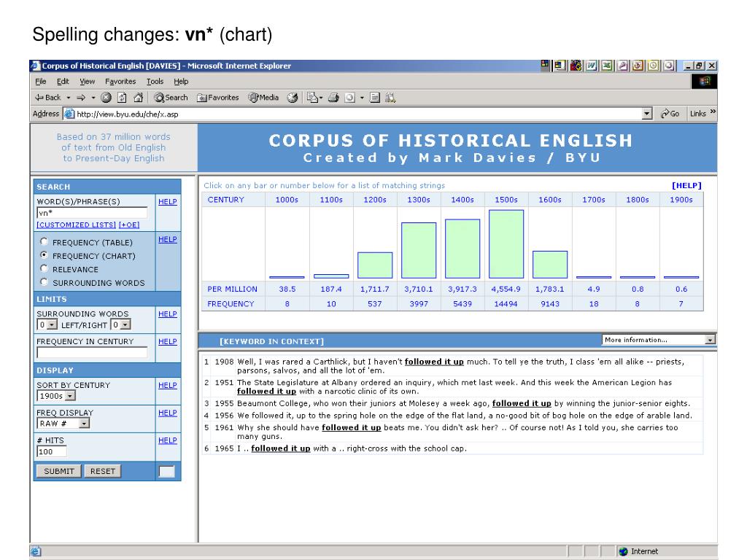Print the page with Print icon
The width and height of the screenshot is (747, 560).
point(333,98)
